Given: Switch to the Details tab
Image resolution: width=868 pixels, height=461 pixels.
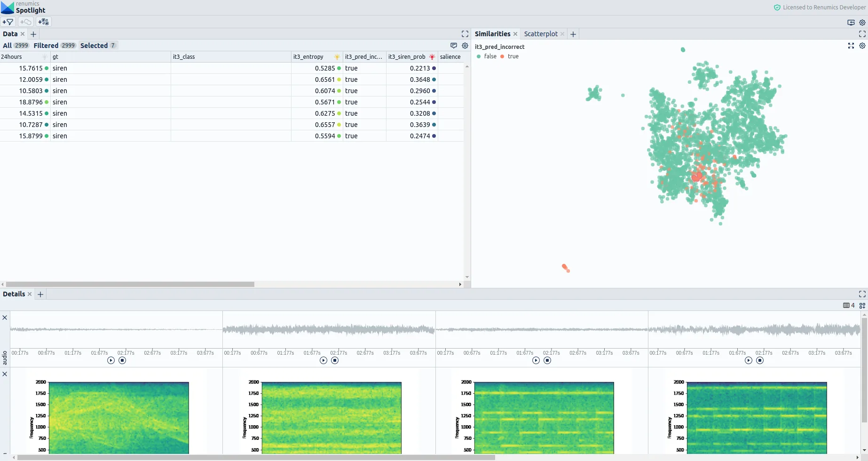Looking at the screenshot, I should pyautogui.click(x=14, y=294).
